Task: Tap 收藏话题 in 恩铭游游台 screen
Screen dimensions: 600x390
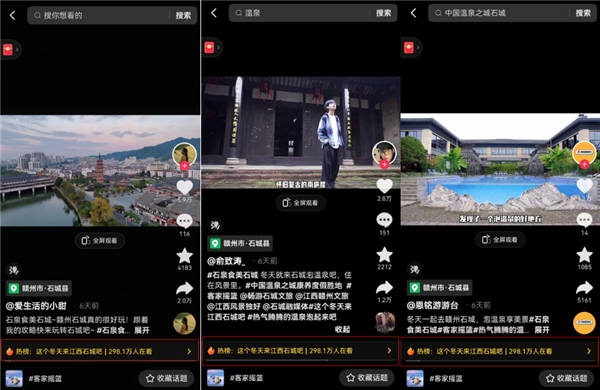Action: (567, 379)
